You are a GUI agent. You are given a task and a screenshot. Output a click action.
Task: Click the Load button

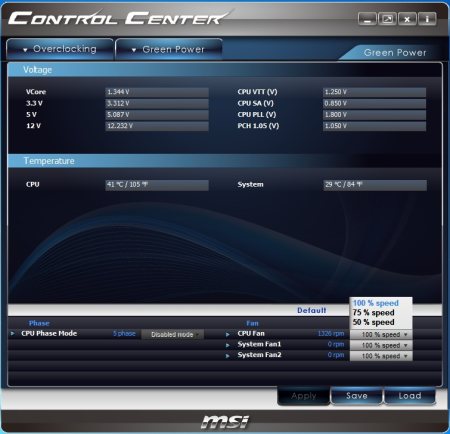pyautogui.click(x=410, y=396)
